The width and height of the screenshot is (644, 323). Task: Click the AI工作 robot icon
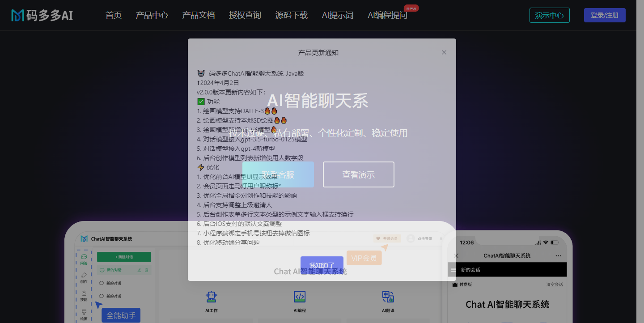pos(211,296)
